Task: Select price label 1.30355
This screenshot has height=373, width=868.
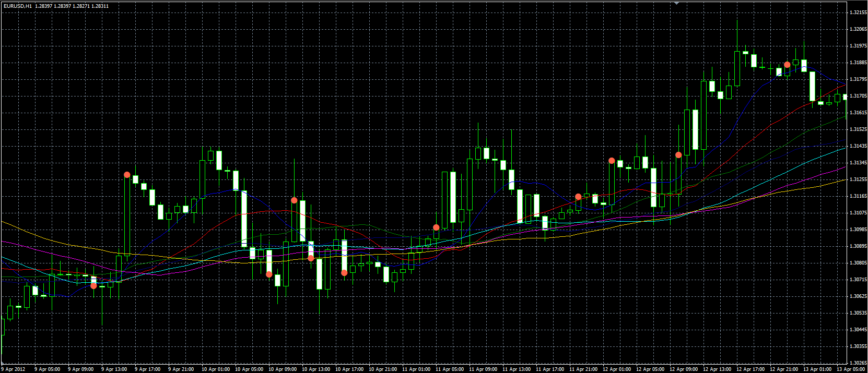Action: [x=858, y=346]
